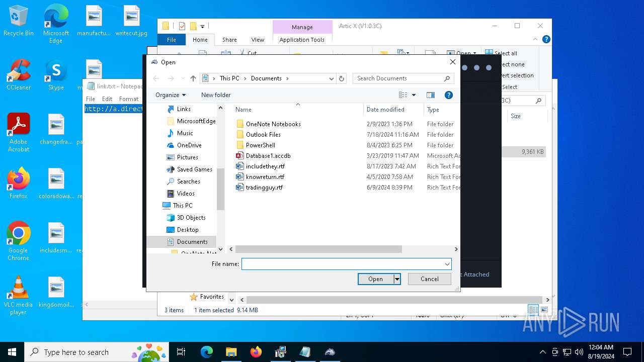644x362 pixels.
Task: Click New folder in Open dialog
Action: point(216,95)
